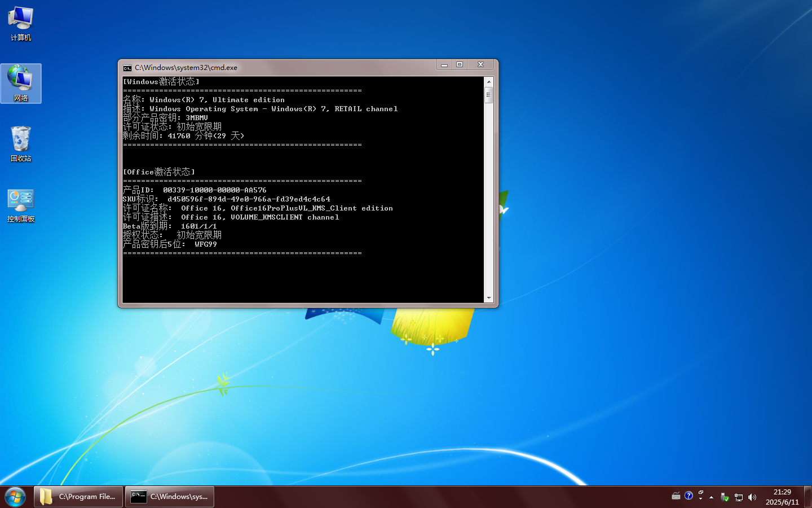The height and width of the screenshot is (508, 812).
Task: Click Safely Remove Hardware tray icon
Action: [x=725, y=497]
